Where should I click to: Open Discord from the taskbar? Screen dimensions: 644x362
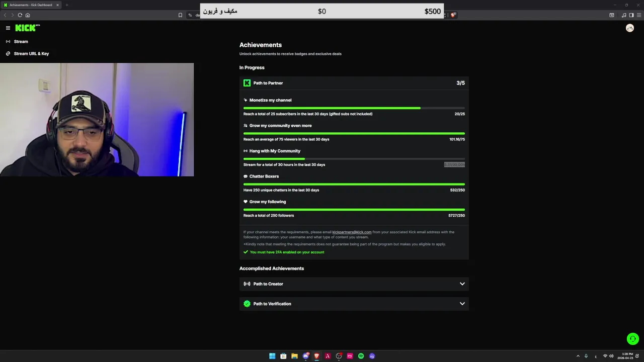(305, 356)
